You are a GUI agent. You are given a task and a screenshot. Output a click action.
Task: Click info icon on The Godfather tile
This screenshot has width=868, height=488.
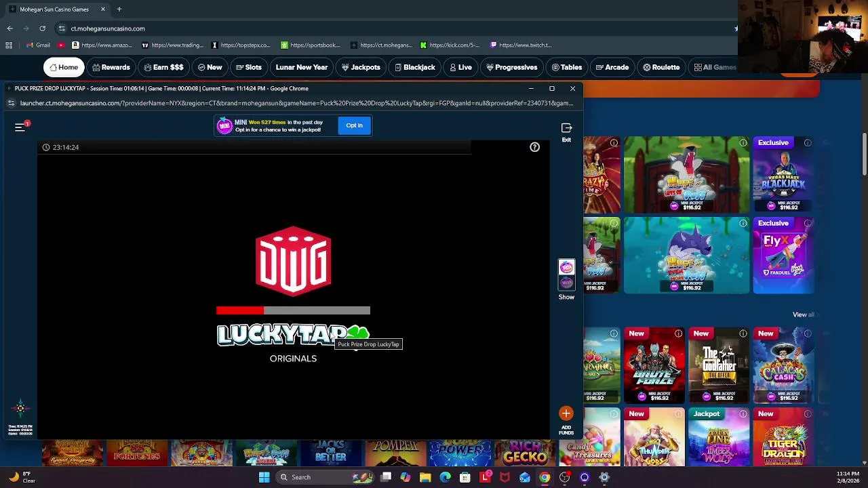[743, 333]
